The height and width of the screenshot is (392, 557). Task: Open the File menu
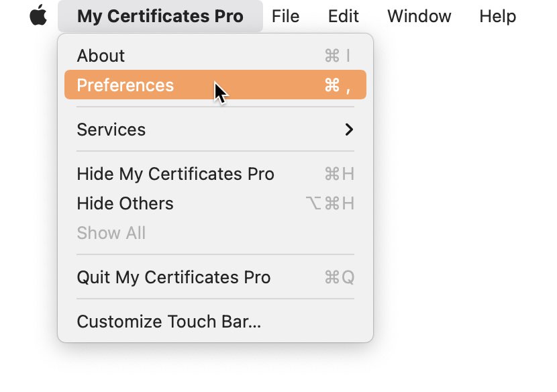285,16
